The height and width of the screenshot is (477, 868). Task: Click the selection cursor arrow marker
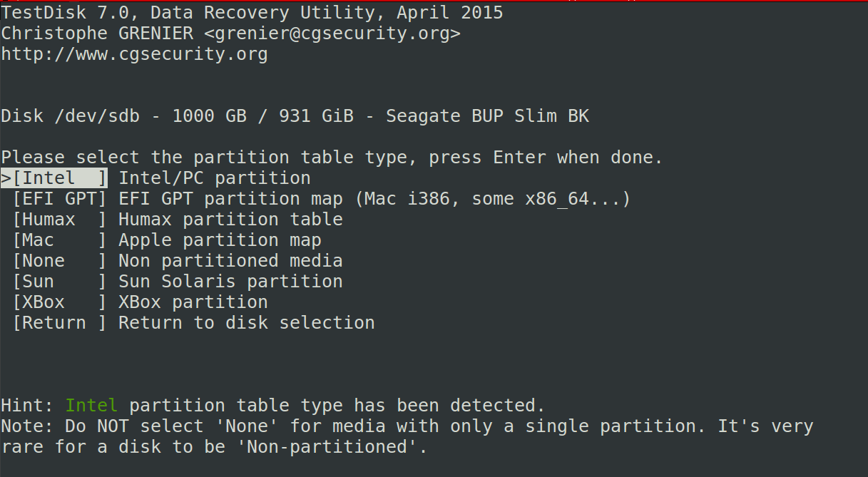tap(5, 178)
